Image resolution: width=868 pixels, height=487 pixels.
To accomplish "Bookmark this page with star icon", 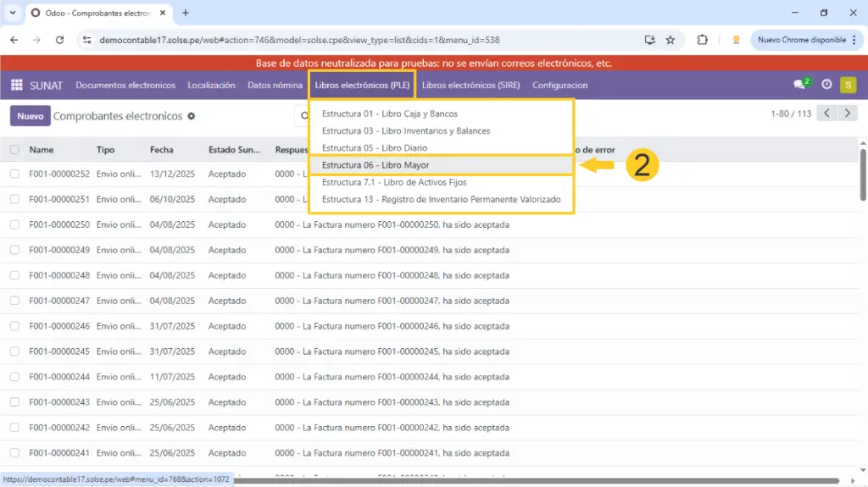I will [x=670, y=40].
